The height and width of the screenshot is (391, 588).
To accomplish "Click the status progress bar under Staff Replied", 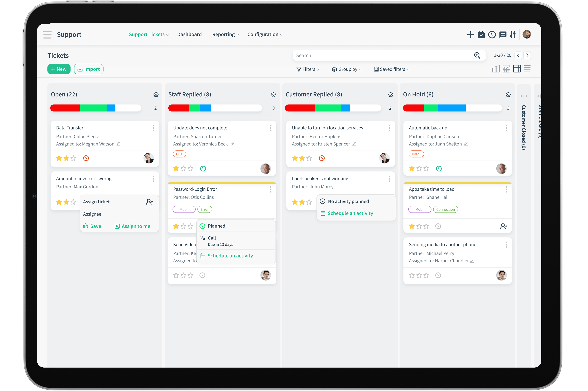I will (215, 108).
